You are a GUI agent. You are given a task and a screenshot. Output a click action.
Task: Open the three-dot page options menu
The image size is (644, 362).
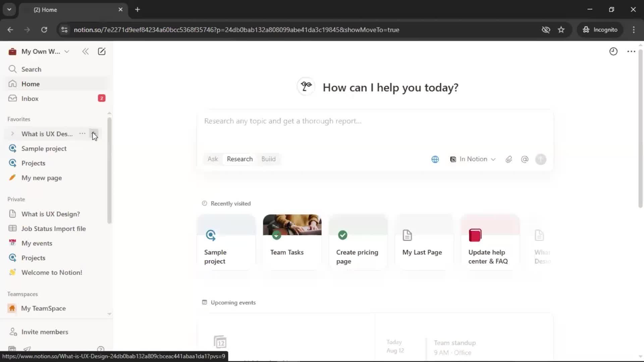(x=631, y=51)
